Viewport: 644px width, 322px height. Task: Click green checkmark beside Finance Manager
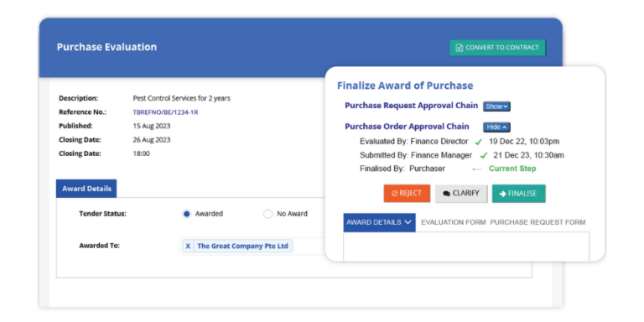[483, 156]
